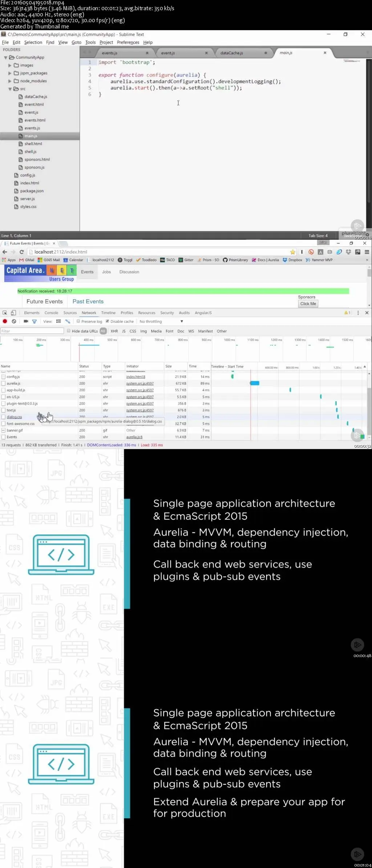Switch to large request rows view icon
This screenshot has width=372, height=868.
coord(58,321)
